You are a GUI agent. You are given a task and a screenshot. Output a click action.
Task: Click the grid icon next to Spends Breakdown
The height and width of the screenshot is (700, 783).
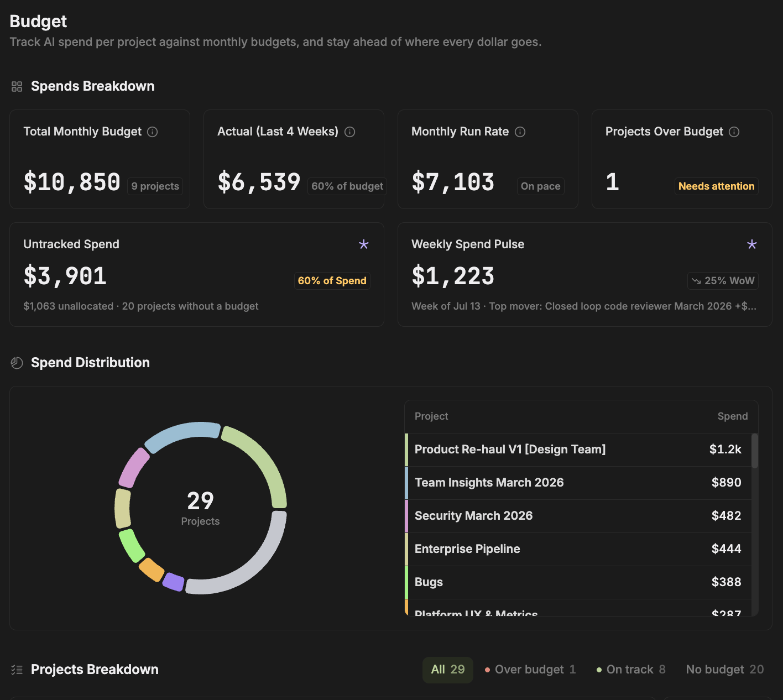[17, 86]
